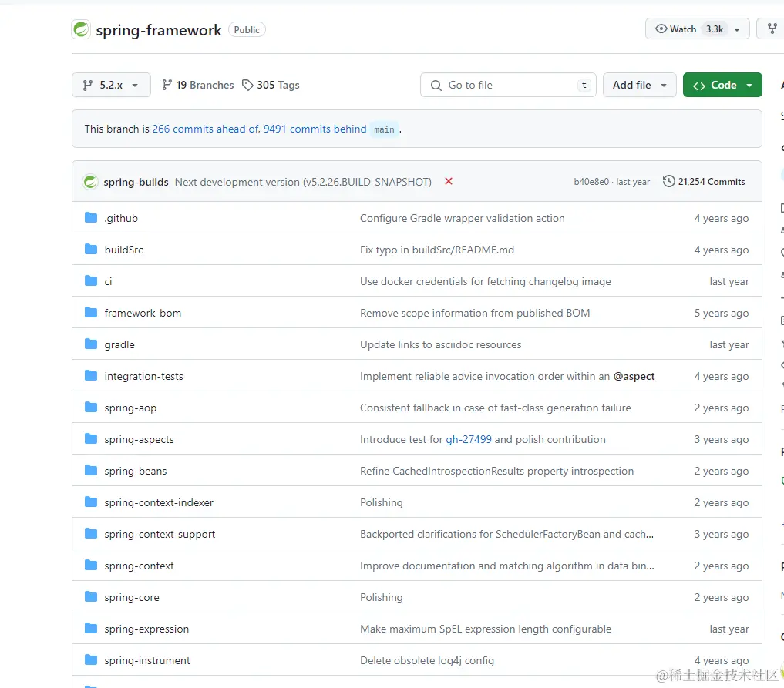Image resolution: width=784 pixels, height=688 pixels.
Task: Open the 19 Branches link
Action: [x=198, y=85]
